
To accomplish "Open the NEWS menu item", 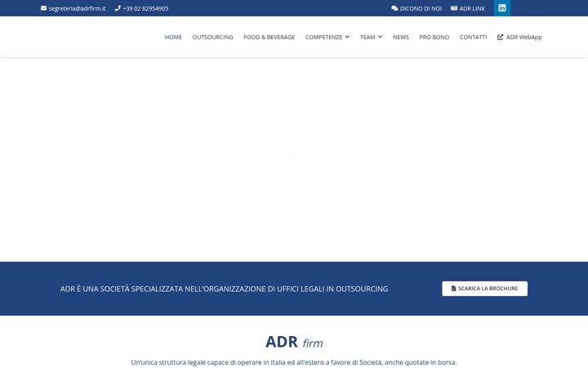I will pyautogui.click(x=401, y=37).
